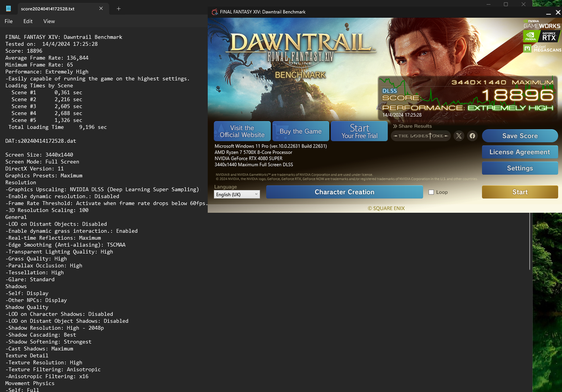Image resolution: width=562 pixels, height=392 pixels.
Task: Open the View menu in Notepad
Action: click(49, 21)
